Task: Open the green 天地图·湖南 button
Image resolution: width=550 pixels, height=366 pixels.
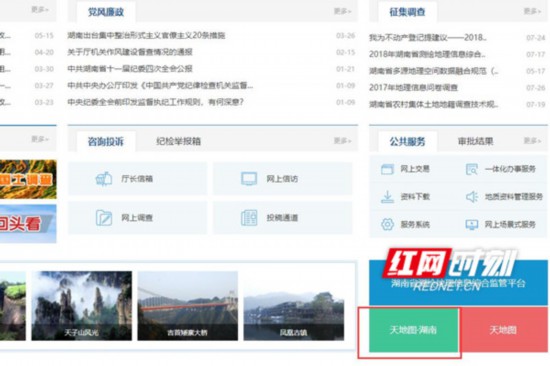Action: pos(414,330)
